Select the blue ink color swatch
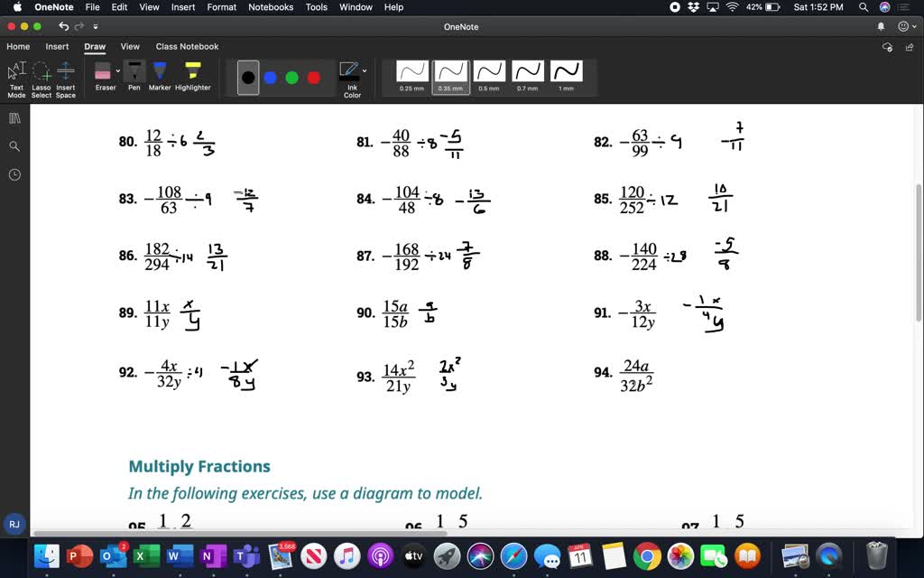The image size is (924, 578). click(269, 78)
